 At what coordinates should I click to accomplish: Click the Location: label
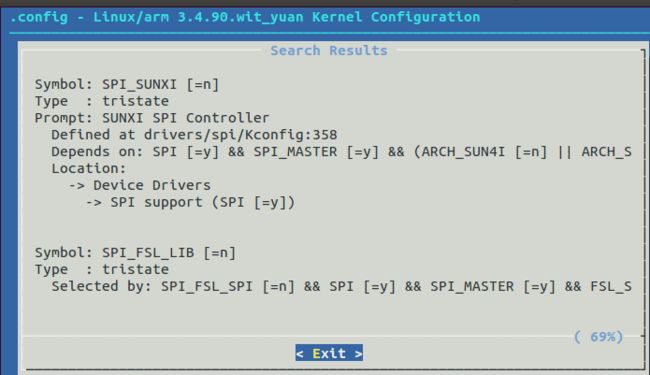(x=89, y=169)
